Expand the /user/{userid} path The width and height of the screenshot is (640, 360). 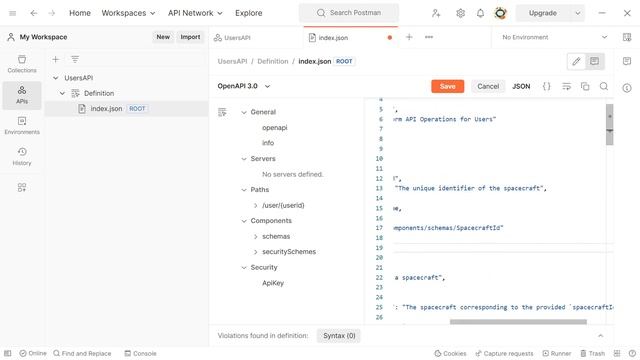click(x=256, y=205)
